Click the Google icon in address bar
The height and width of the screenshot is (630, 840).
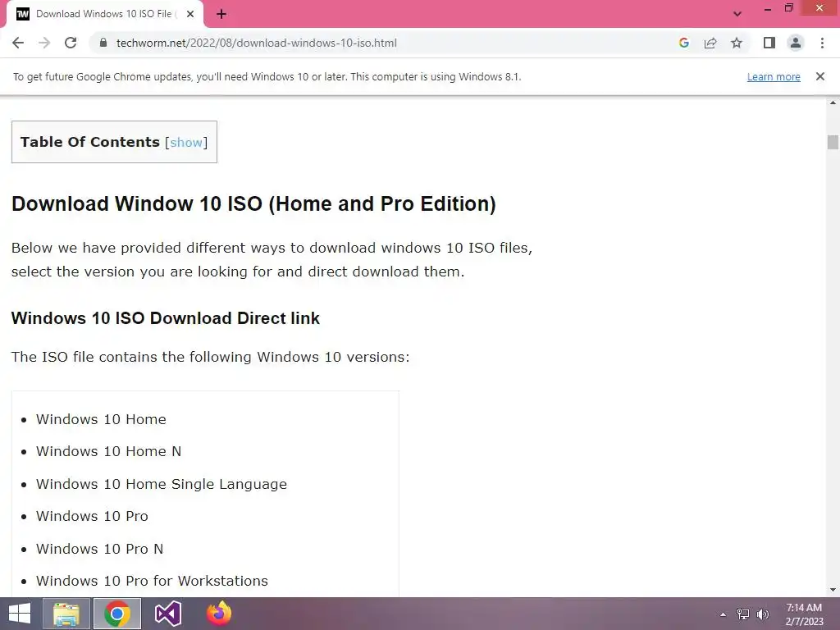point(683,43)
